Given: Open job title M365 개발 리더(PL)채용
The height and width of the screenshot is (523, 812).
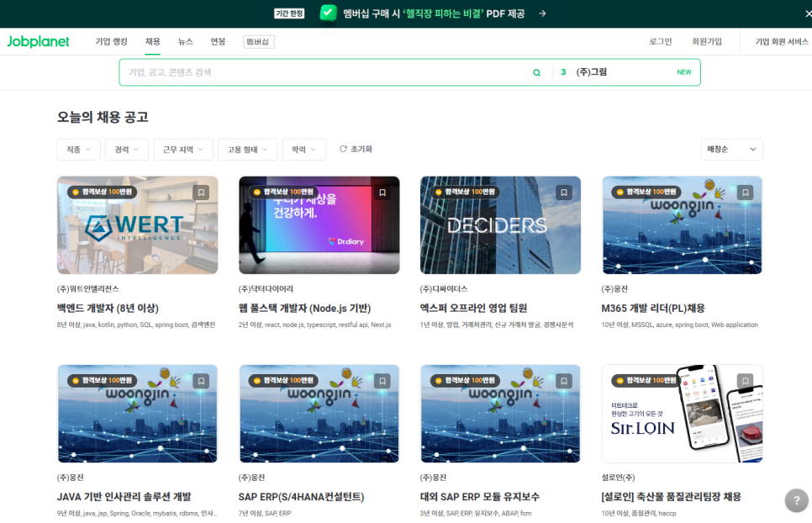Looking at the screenshot, I should pos(653,308).
